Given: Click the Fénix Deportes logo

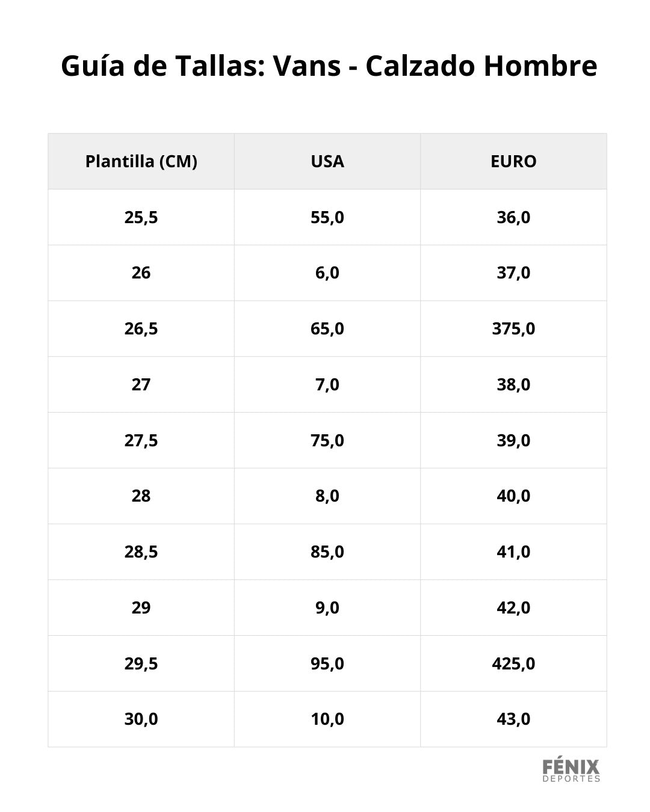Looking at the screenshot, I should click(x=571, y=770).
